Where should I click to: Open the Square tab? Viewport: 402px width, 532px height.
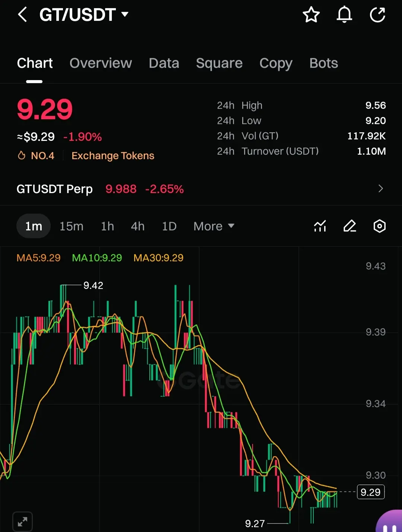(x=219, y=63)
